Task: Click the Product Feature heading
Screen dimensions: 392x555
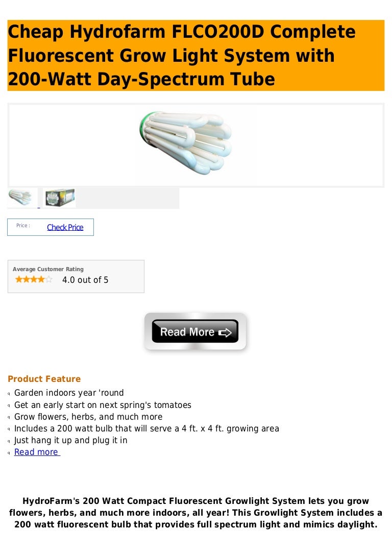Action: 44,379
